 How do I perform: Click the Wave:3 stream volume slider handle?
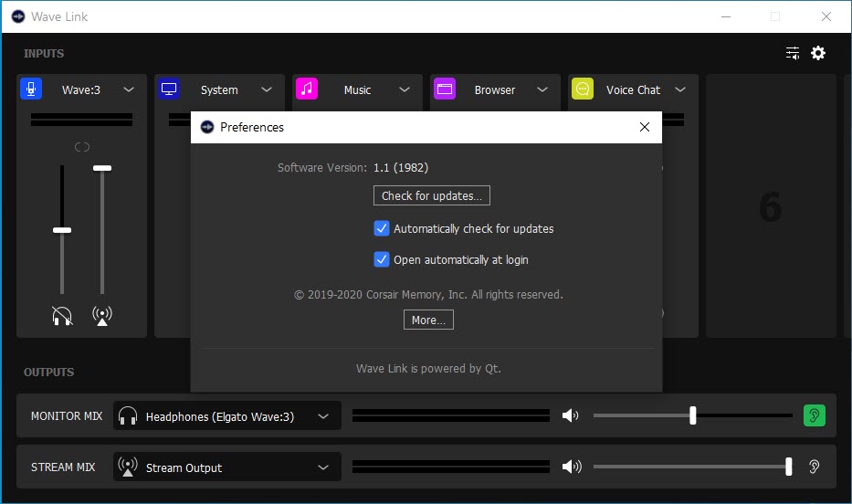pyautogui.click(x=102, y=168)
